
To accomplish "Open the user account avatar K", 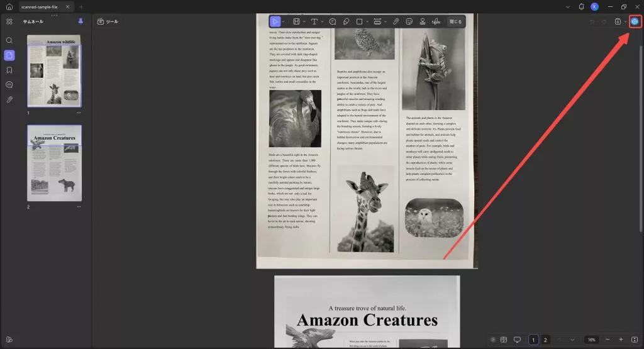I will (x=595, y=6).
